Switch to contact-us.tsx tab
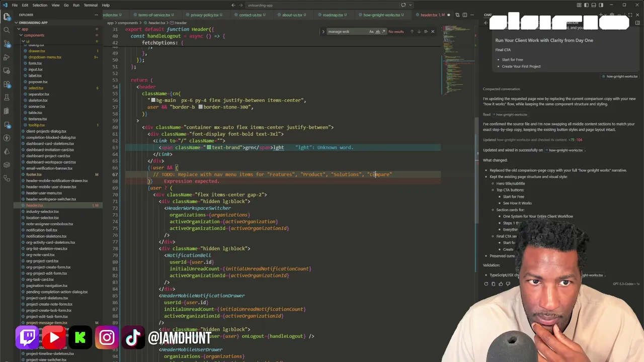 (x=252, y=15)
